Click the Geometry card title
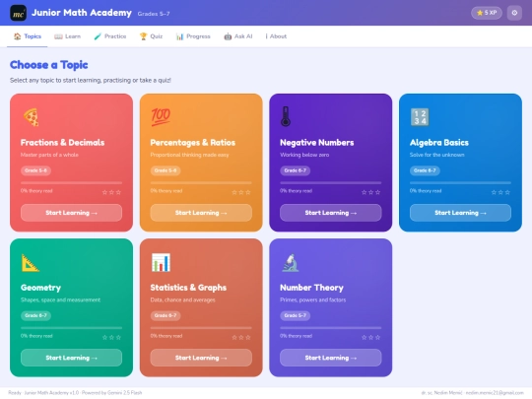Screen dimensions: 532x399 [x=40, y=288]
